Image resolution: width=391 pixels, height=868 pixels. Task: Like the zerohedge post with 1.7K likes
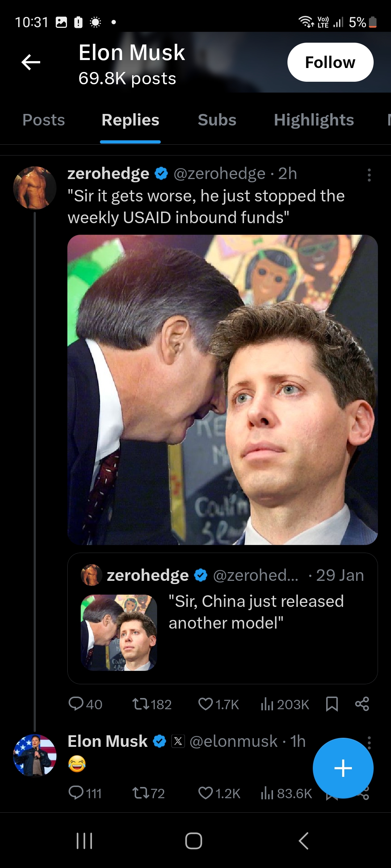tap(219, 704)
